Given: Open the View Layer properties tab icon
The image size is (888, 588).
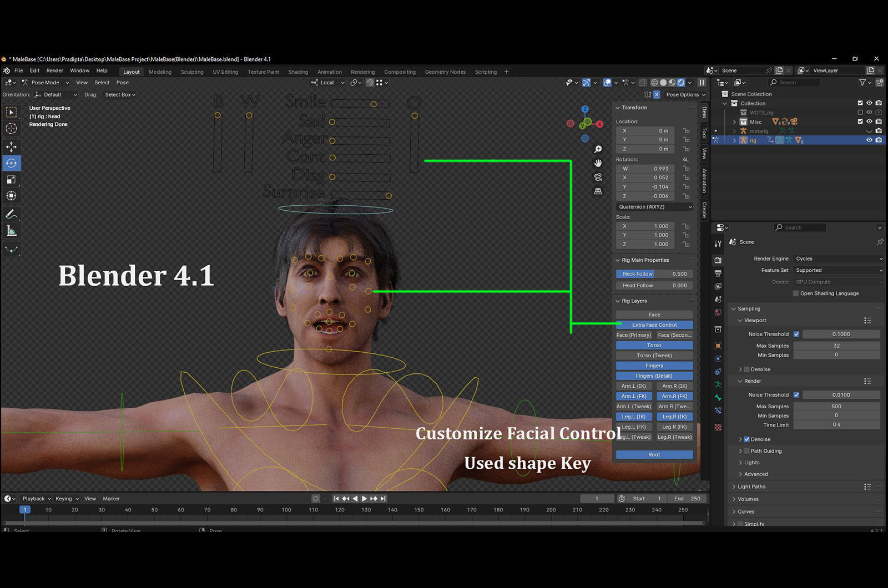Looking at the screenshot, I should pyautogui.click(x=718, y=286).
